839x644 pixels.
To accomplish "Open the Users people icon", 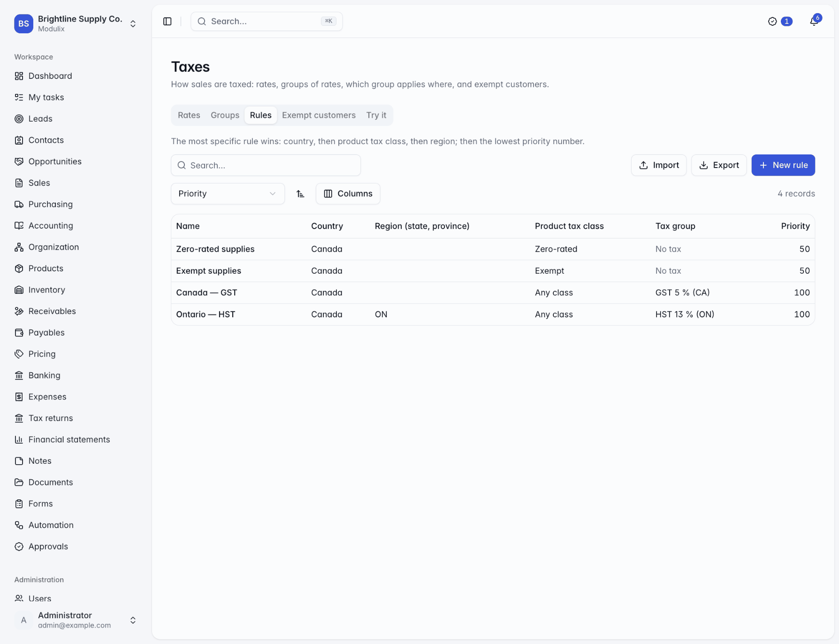I will point(19,598).
